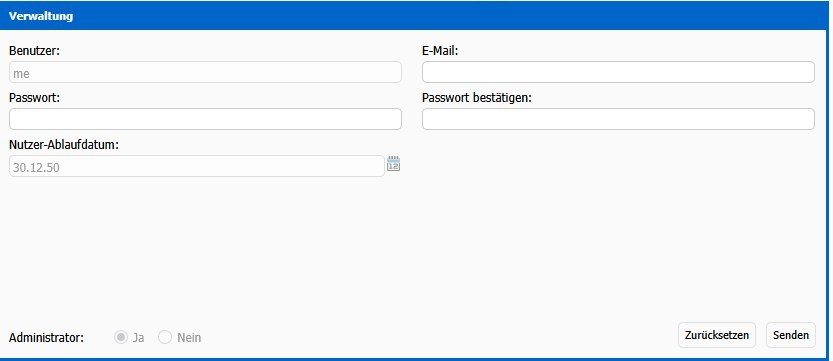
Task: Click the 'Passwort bestätigen:' label
Action: 477,98
